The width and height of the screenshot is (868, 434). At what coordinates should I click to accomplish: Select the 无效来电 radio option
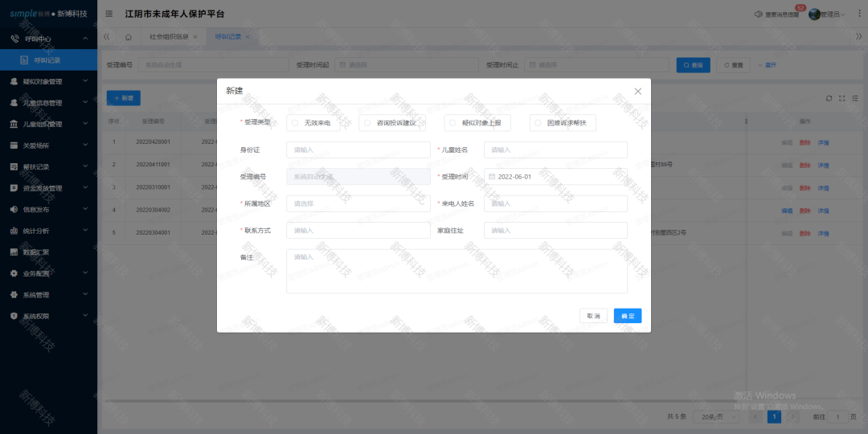(x=295, y=123)
